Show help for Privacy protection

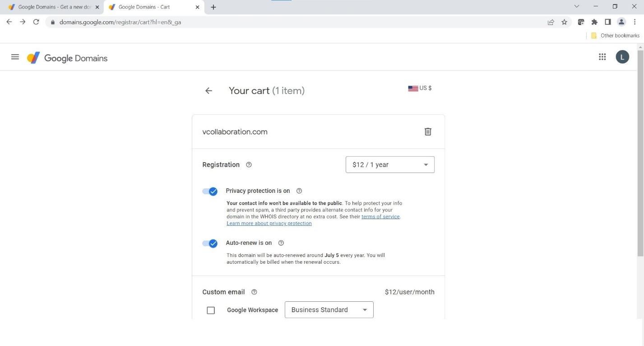tap(299, 191)
